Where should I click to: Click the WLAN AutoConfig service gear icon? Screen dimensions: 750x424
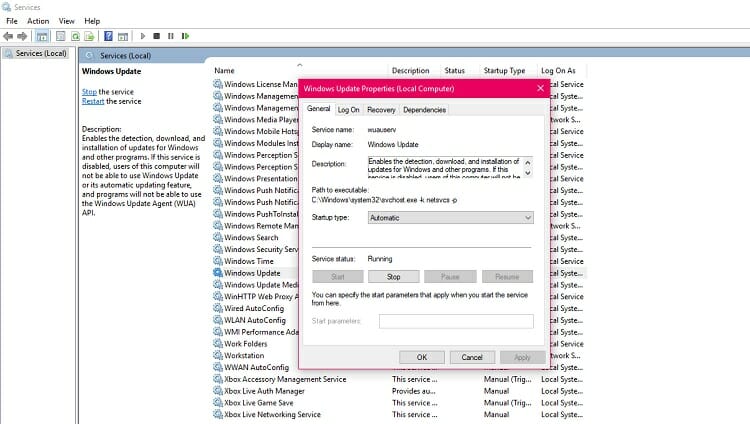[218, 320]
